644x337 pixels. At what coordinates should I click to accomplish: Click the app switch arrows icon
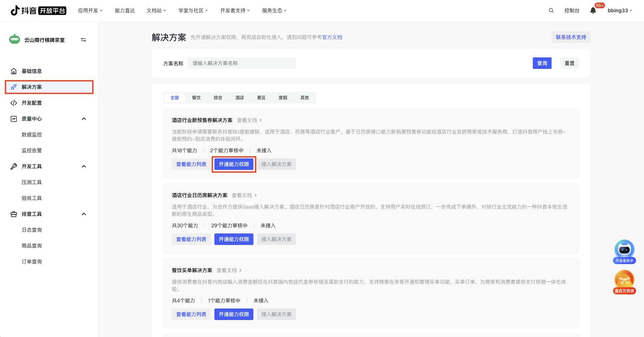(83, 40)
